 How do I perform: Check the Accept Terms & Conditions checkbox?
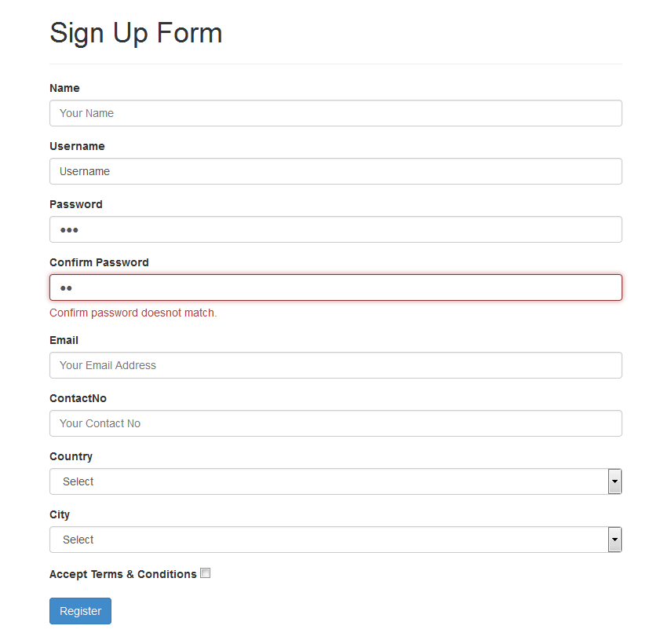click(205, 573)
